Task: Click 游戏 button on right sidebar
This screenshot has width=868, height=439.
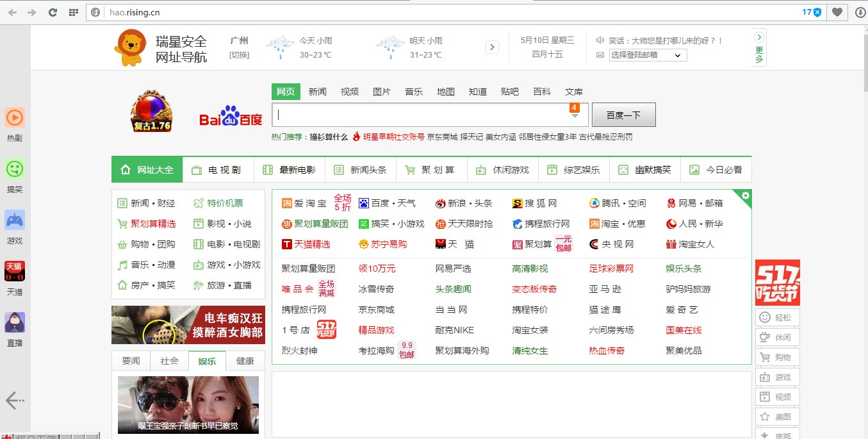Action: click(778, 377)
